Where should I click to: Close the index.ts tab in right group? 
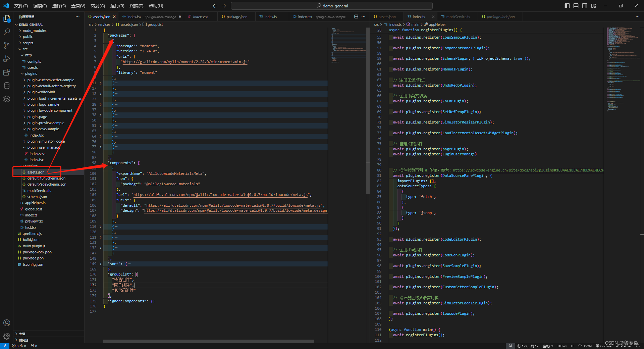(x=433, y=17)
